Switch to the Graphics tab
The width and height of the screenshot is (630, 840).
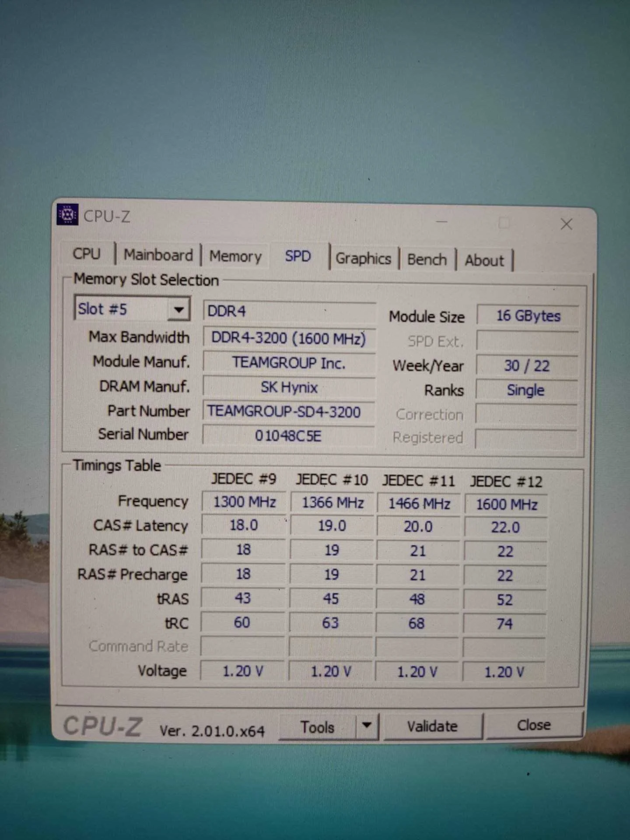[x=363, y=259]
